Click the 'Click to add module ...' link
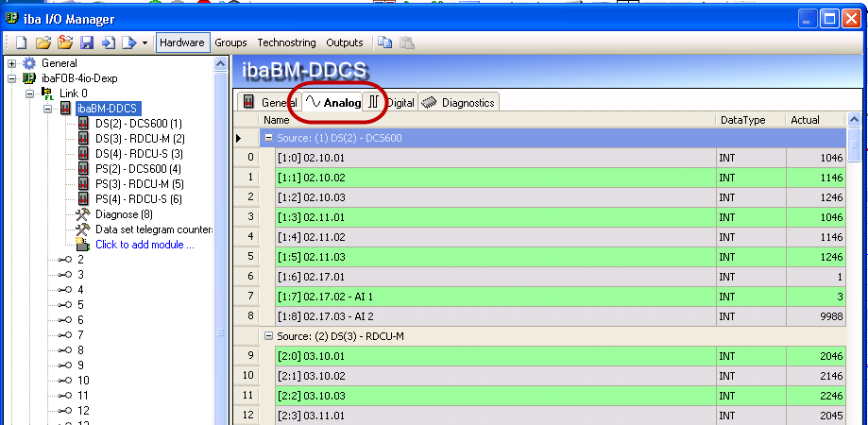Image resolution: width=868 pixels, height=425 pixels. pos(145,245)
